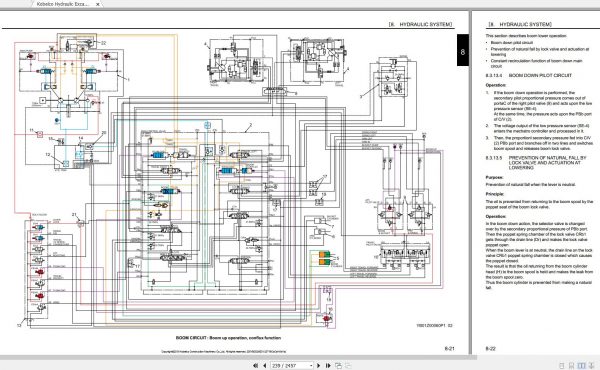
Task: Close the Kobelco Hydraulic document tab
Action: pos(97,4)
